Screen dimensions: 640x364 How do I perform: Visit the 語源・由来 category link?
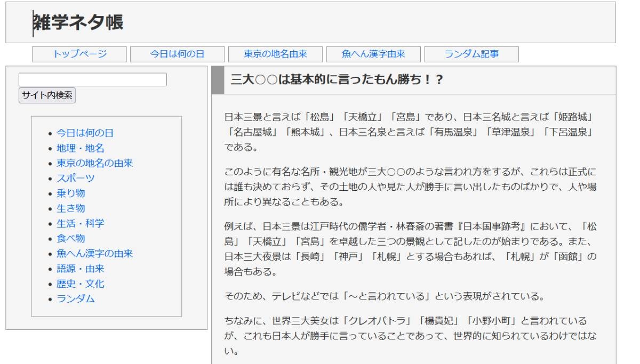[81, 269]
